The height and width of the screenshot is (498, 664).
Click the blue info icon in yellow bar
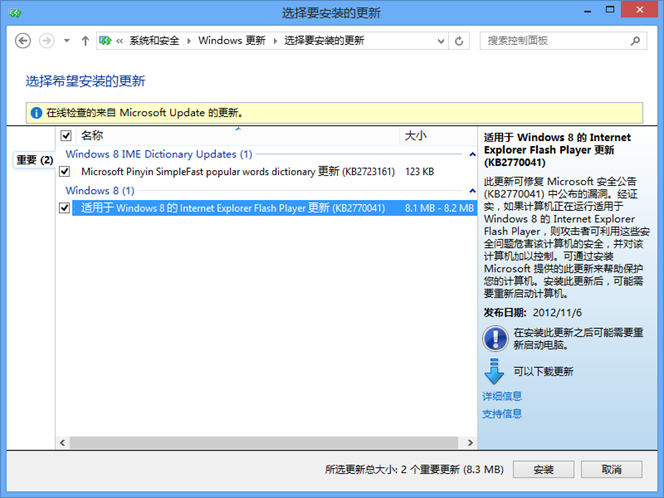pyautogui.click(x=36, y=113)
